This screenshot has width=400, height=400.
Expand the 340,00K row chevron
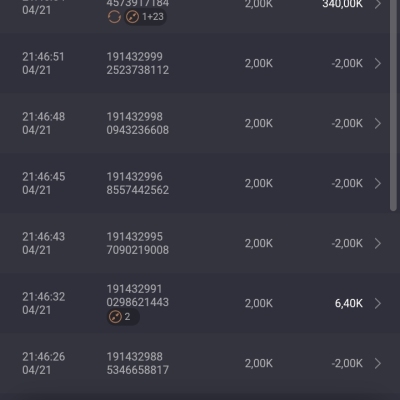click(x=378, y=4)
